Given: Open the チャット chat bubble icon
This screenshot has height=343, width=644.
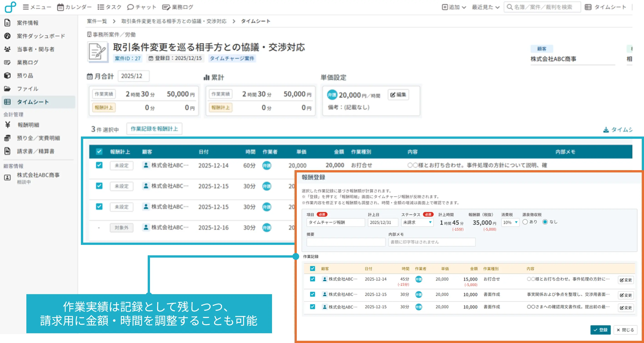Looking at the screenshot, I should (130, 7).
